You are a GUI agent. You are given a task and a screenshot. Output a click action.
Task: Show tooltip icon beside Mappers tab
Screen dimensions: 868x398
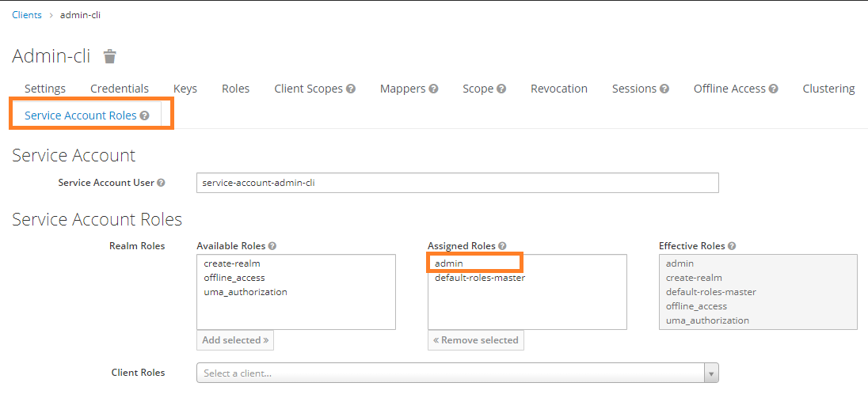point(433,89)
